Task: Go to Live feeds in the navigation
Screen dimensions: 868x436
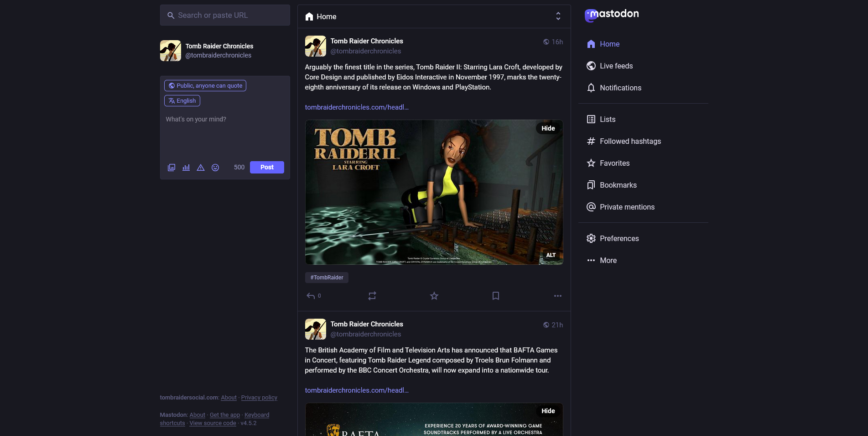Action: (616, 66)
